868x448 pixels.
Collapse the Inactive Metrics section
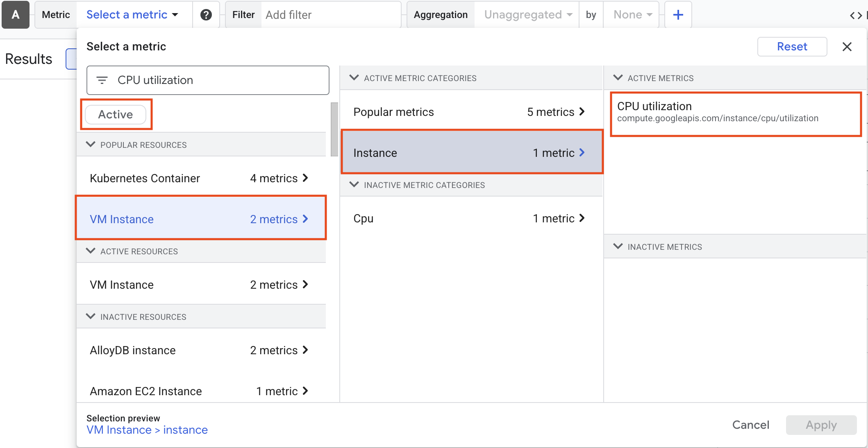point(618,247)
